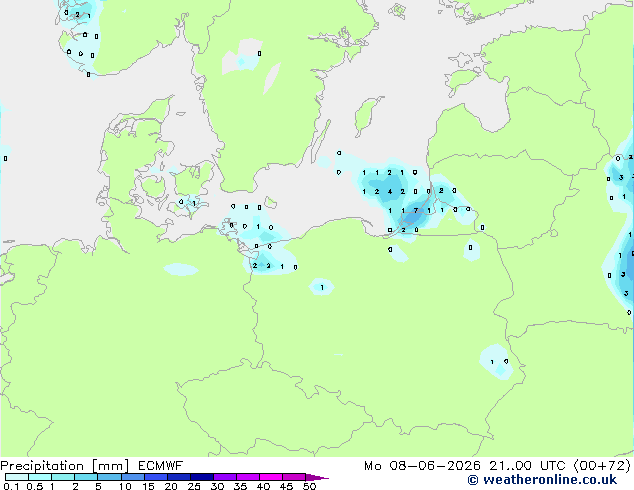Click the '0.1' legend scale label
Screen dimensions: 634x490
11,486
